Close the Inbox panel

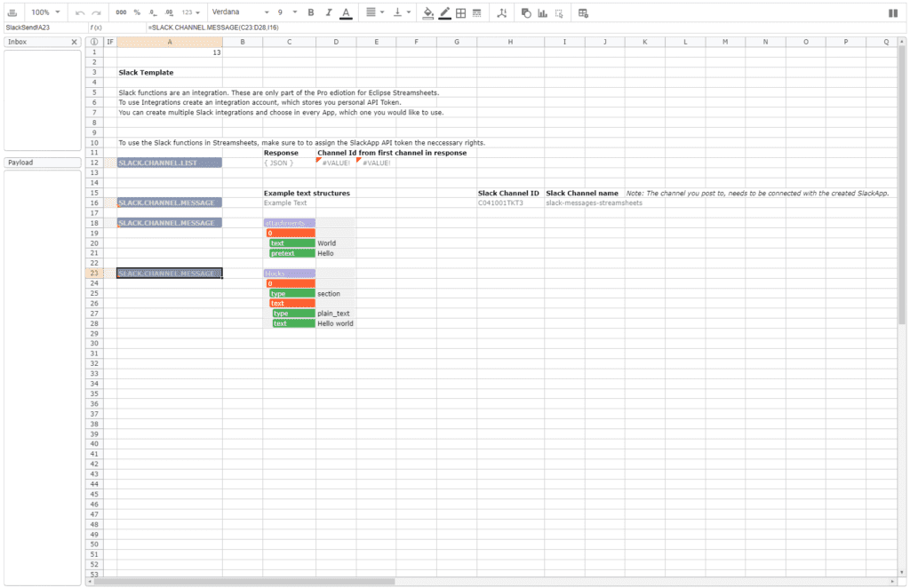[x=75, y=42]
